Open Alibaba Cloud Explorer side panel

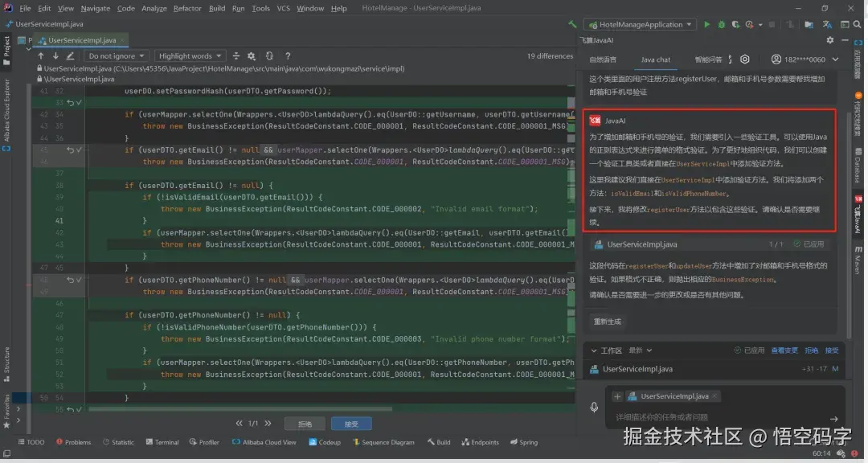click(x=6, y=114)
